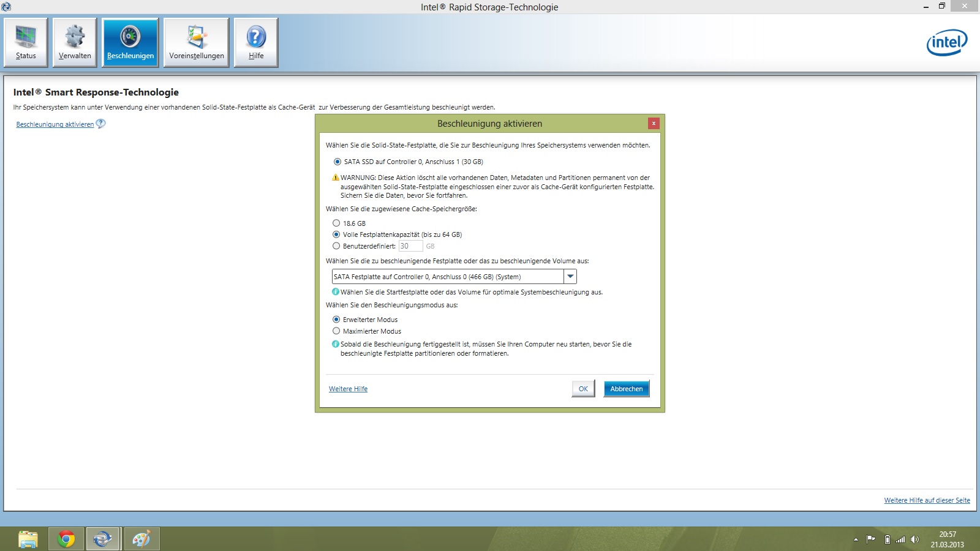This screenshot has height=551, width=980.
Task: Select Benutzerdefiniert cache size option
Action: pos(336,246)
